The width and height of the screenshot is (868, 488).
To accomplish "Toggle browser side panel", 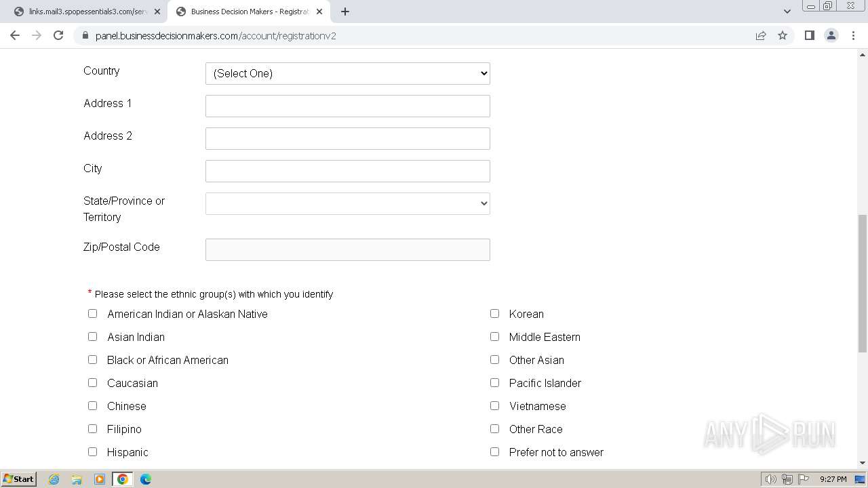I will 809,35.
